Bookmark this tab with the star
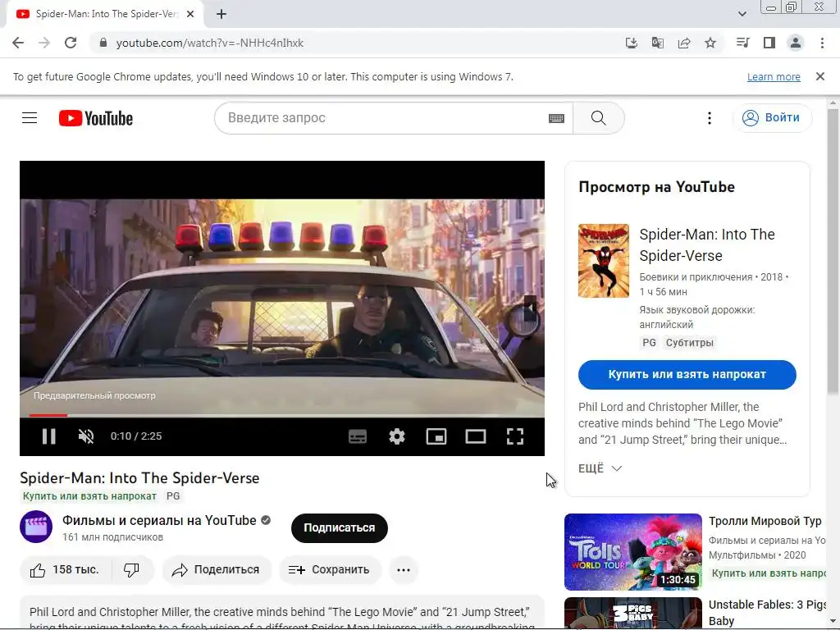 tap(710, 43)
